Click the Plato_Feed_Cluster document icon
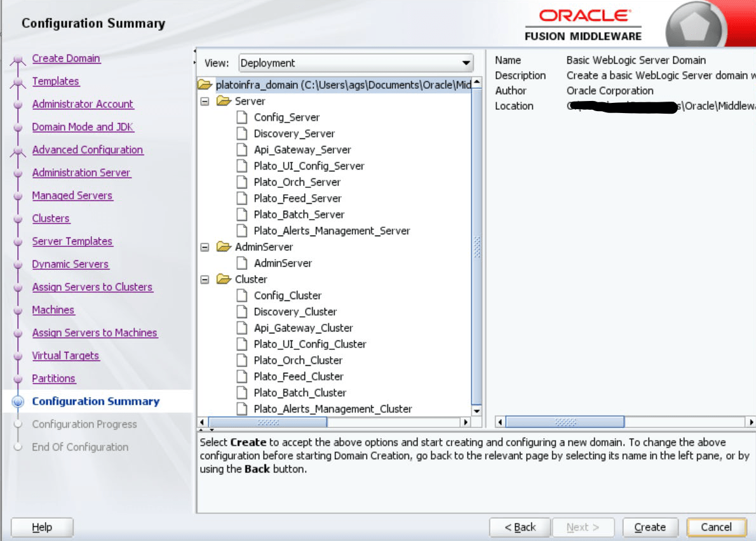 pos(242,377)
